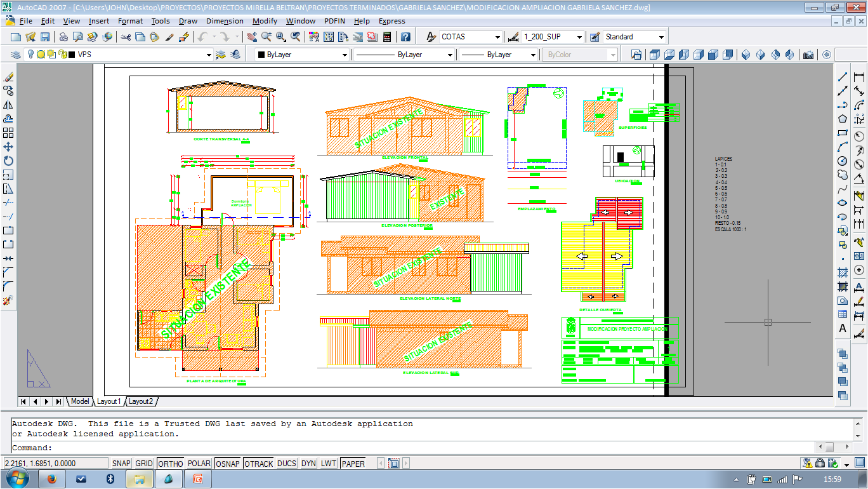This screenshot has height=489, width=868.
Task: Click the Plot printer icon
Action: [x=63, y=37]
